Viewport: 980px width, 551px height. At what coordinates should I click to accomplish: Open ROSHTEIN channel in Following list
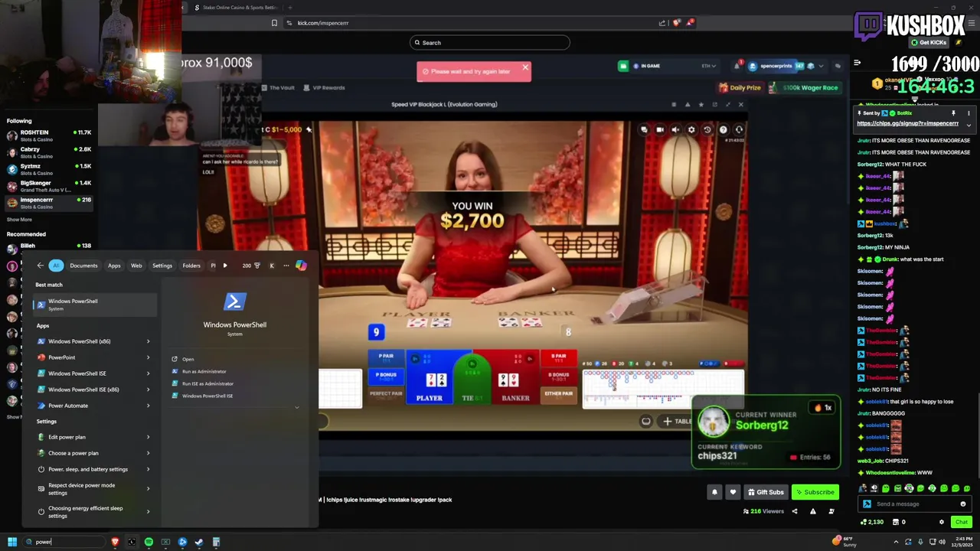[47, 135]
